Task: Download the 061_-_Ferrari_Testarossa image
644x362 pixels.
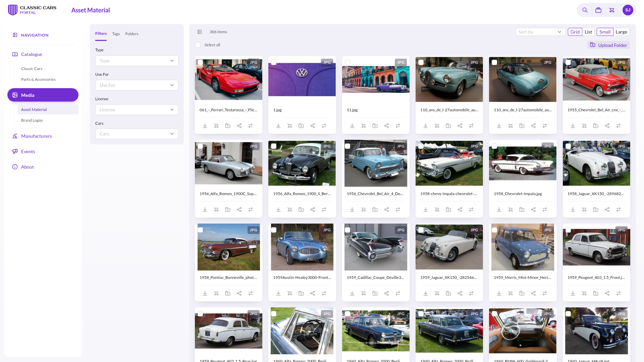Action: point(205,126)
